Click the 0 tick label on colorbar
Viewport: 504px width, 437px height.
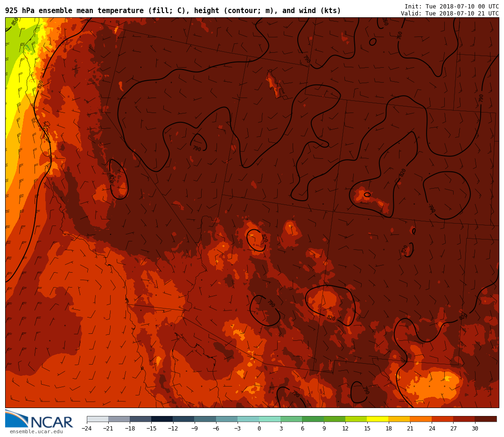pos(259,429)
